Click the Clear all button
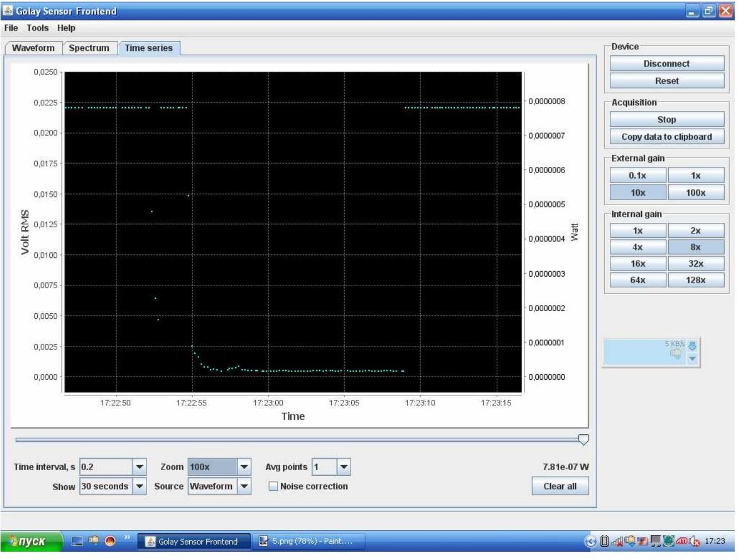The image size is (738, 560). tap(559, 486)
